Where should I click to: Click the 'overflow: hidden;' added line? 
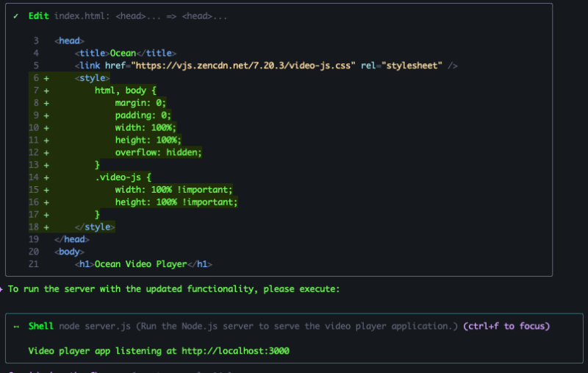[158, 152]
